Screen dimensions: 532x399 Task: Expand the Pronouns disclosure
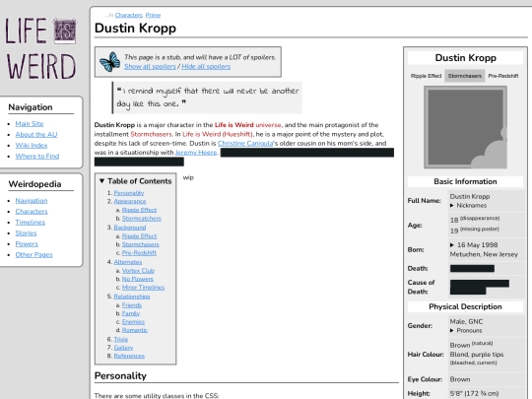pyautogui.click(x=452, y=330)
